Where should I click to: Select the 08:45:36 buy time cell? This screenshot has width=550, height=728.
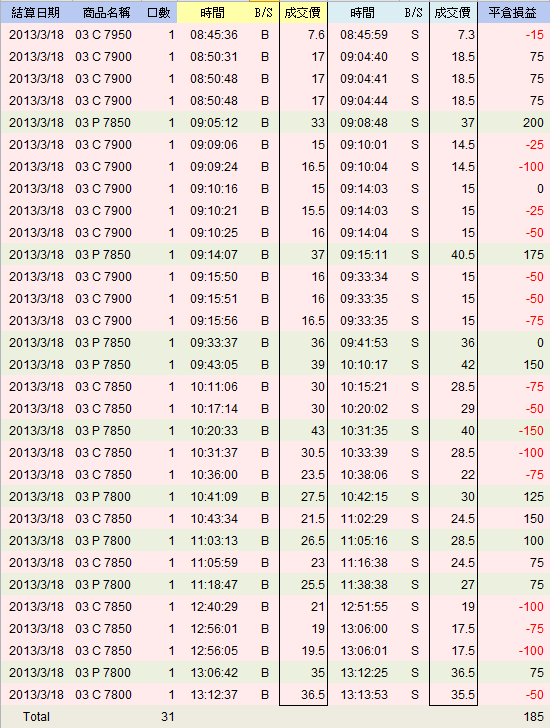pos(214,35)
